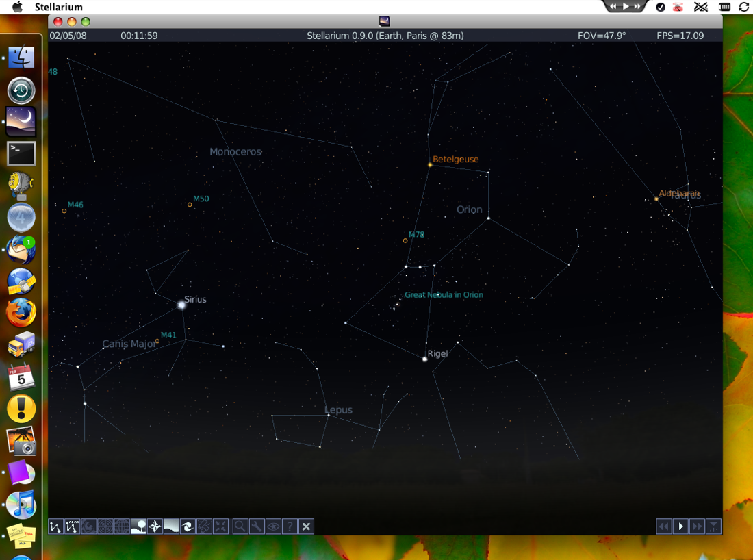Click the red rings menu bar icon
Screen dimensions: 753x560
coord(678,7)
